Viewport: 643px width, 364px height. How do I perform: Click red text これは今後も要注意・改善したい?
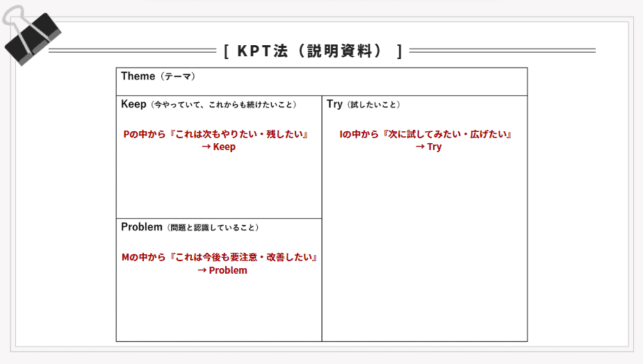tap(243, 257)
